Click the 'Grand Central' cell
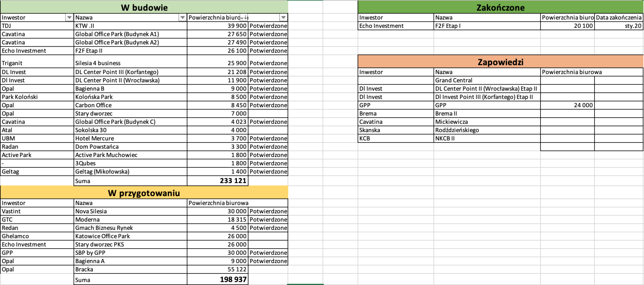The width and height of the screenshot is (644, 285). (x=487, y=80)
